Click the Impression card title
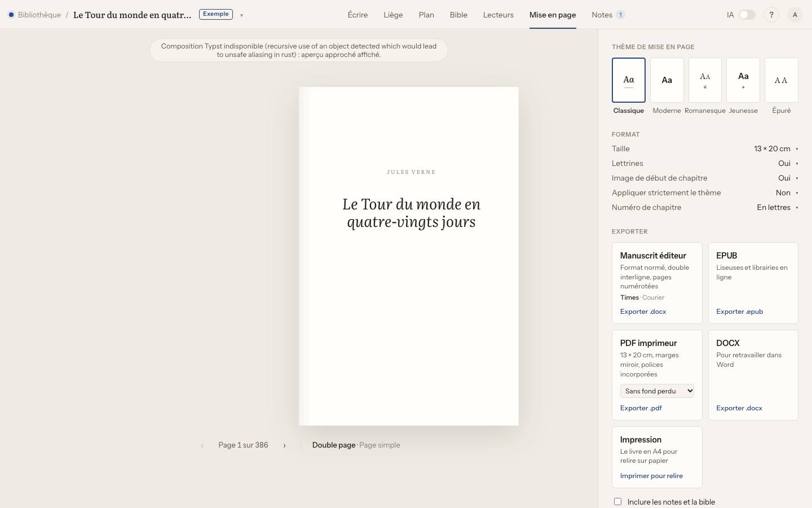This screenshot has width=812, height=508. pyautogui.click(x=641, y=440)
